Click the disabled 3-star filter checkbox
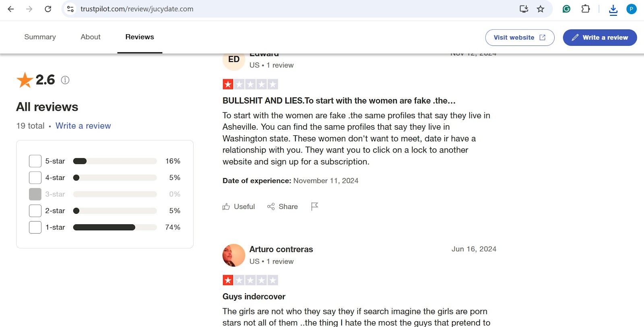644x327 pixels. (x=35, y=194)
